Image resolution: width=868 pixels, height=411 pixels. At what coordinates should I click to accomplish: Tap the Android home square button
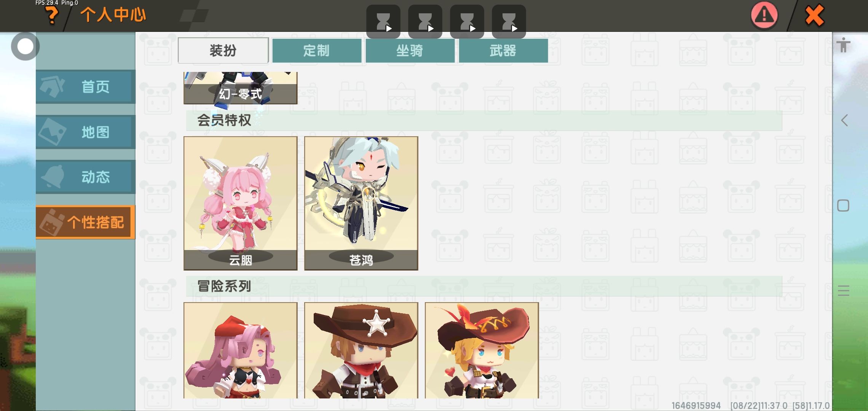pos(843,205)
